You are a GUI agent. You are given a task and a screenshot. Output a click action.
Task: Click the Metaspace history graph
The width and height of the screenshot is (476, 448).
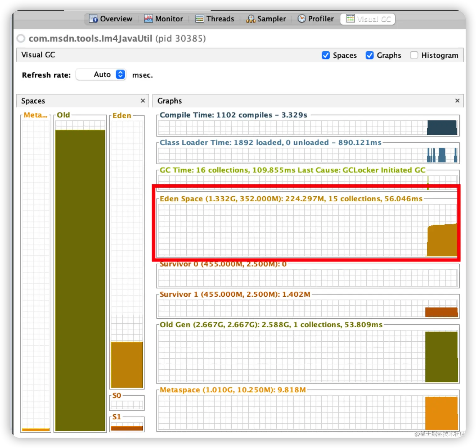pos(308,413)
